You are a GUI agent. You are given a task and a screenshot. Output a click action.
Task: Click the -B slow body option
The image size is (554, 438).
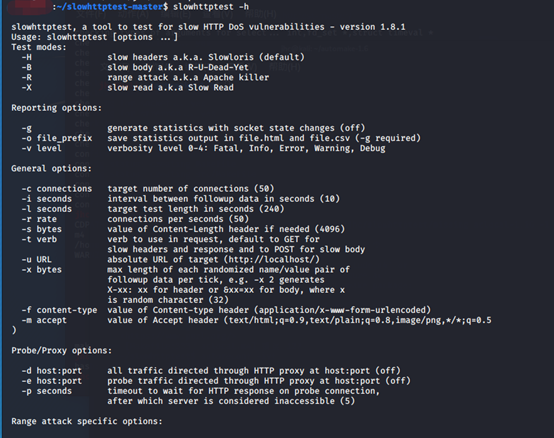tap(135, 67)
